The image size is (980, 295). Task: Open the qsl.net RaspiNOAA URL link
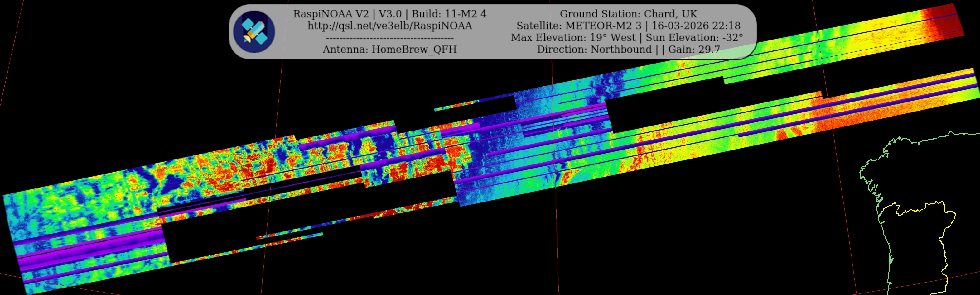tap(389, 26)
